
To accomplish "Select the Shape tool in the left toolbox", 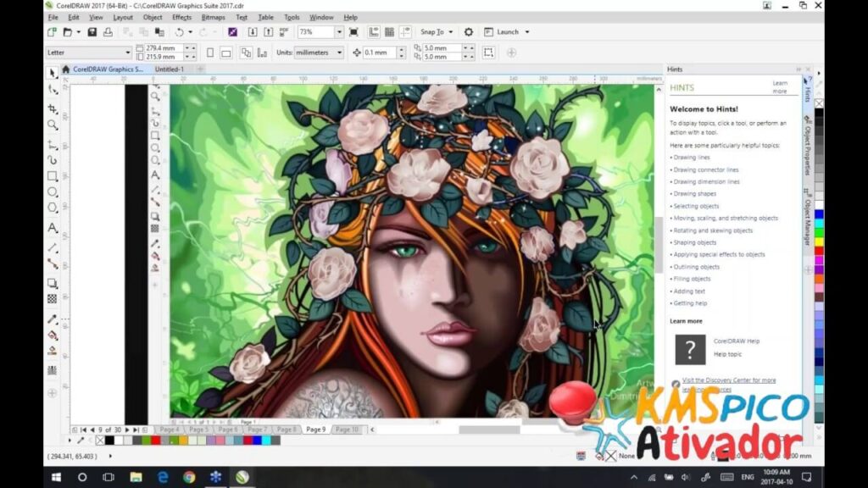I will [52, 89].
